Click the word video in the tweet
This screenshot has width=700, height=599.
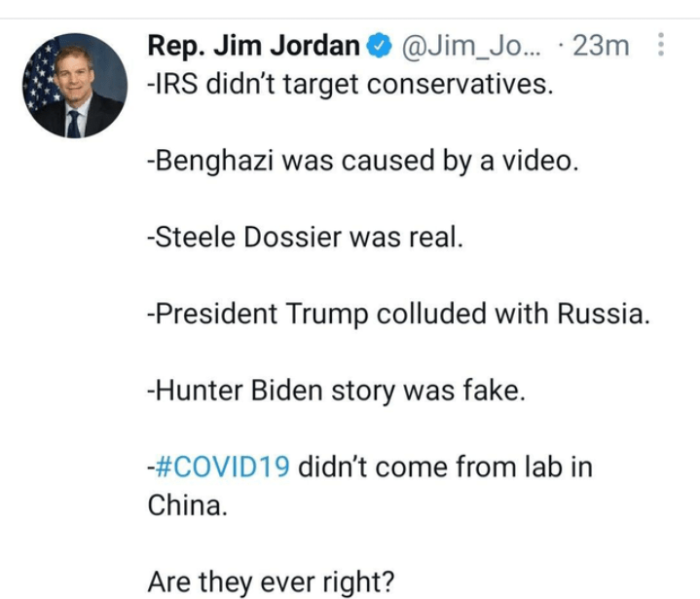pyautogui.click(x=543, y=160)
